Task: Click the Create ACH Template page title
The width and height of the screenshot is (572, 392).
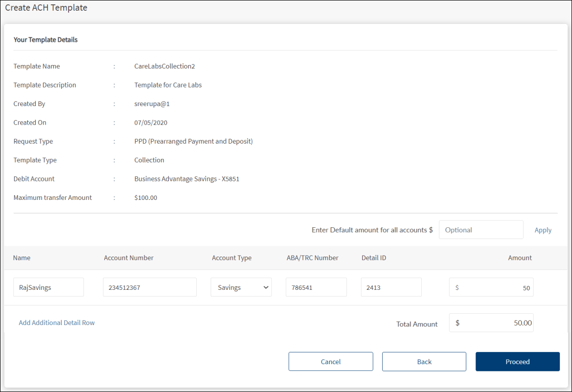Action: click(x=46, y=8)
